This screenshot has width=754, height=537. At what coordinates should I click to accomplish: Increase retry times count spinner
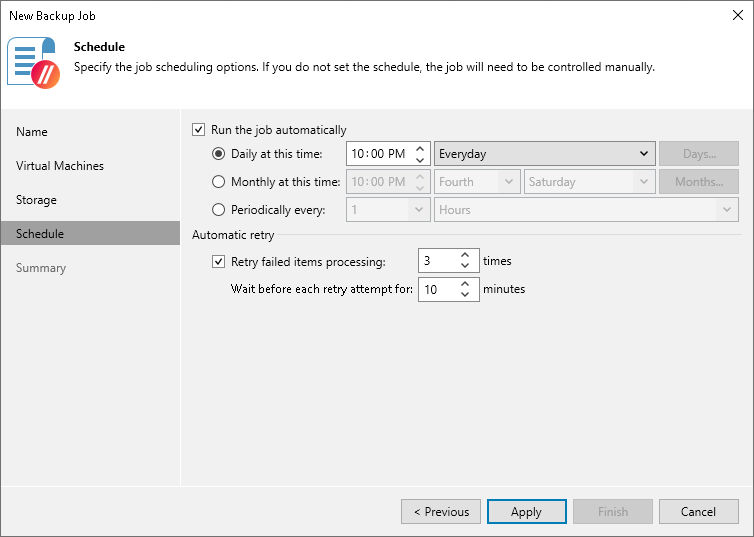click(x=465, y=255)
